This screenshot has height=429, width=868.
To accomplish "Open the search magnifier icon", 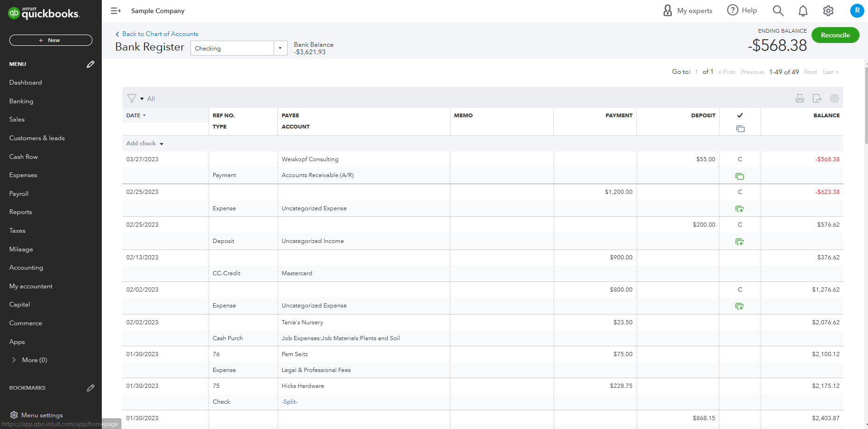I will [778, 11].
